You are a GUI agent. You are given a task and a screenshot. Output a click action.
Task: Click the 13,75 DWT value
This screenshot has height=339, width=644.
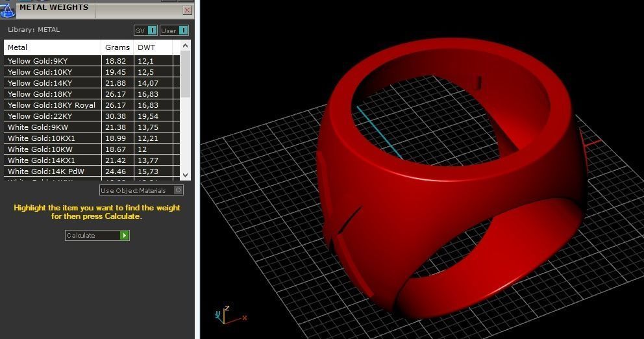click(x=148, y=127)
